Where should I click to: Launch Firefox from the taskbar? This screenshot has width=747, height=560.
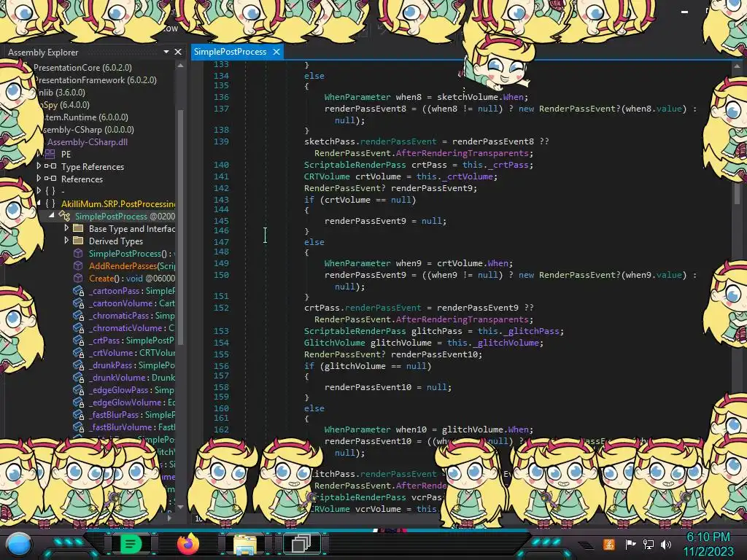187,544
